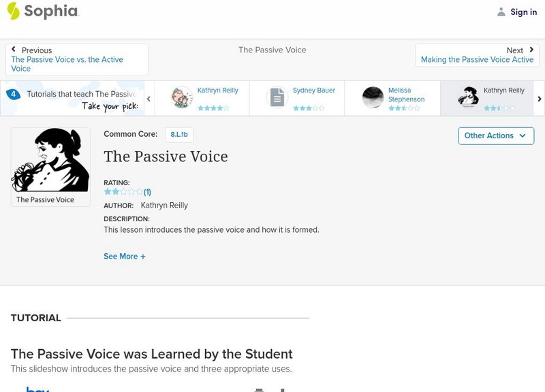545x392 pixels.
Task: Click Melissa Stephenson tutorial name
Action: tap(406, 95)
